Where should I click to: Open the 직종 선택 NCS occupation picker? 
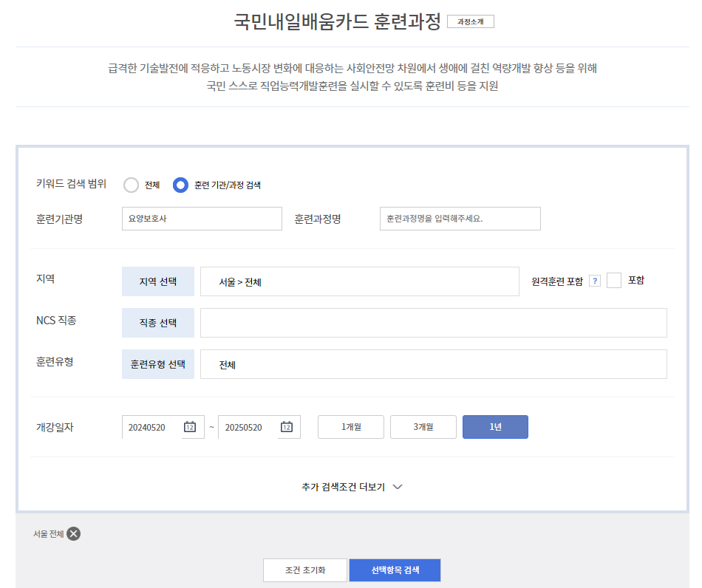click(157, 322)
